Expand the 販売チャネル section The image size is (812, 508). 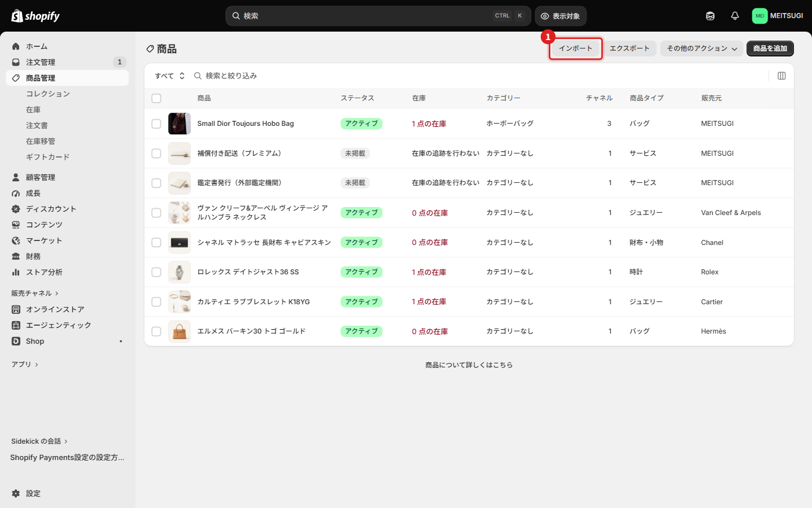point(35,294)
